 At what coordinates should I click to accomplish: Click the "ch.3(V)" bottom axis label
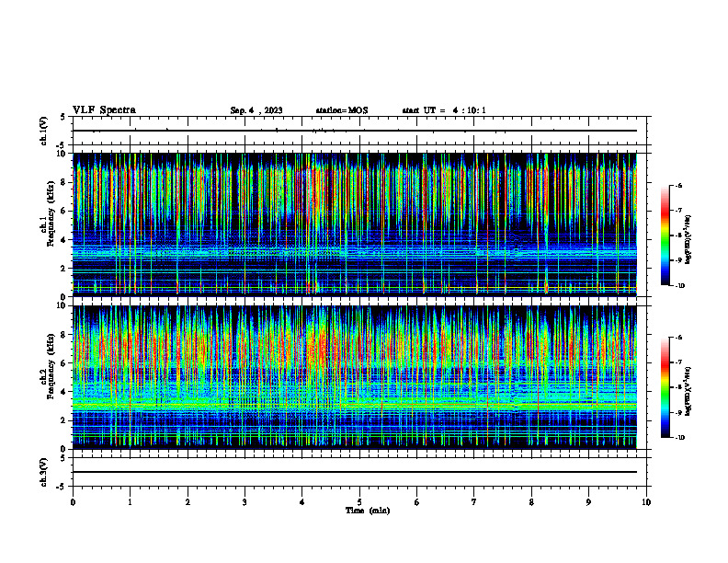click(43, 472)
